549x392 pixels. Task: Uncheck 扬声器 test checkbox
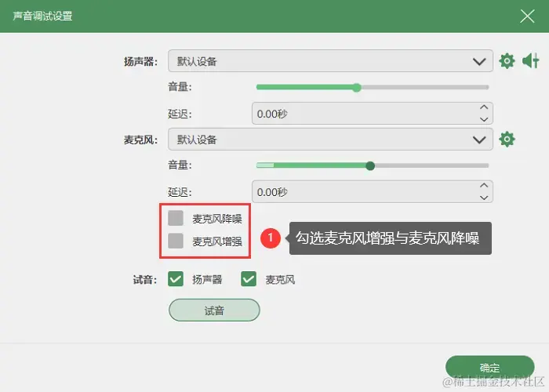176,279
